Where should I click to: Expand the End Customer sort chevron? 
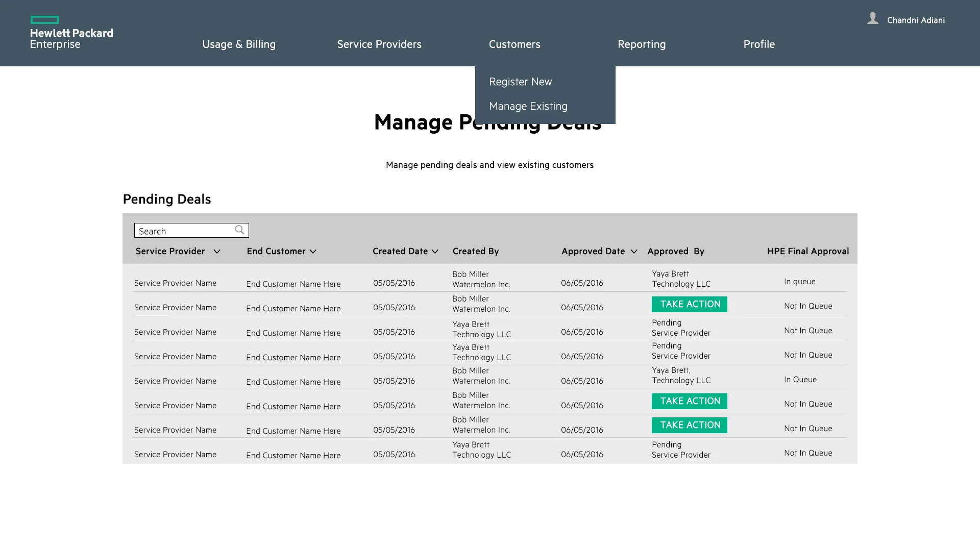point(313,252)
